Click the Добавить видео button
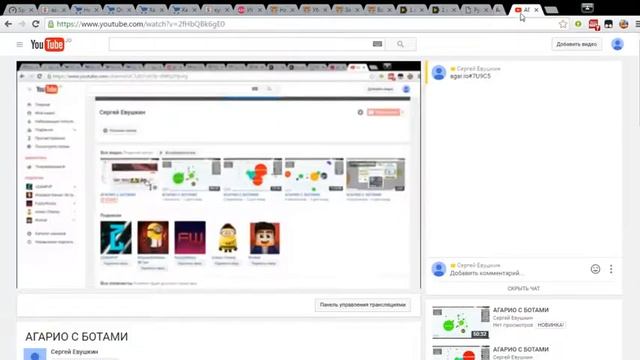640x360 pixels. coord(576,44)
